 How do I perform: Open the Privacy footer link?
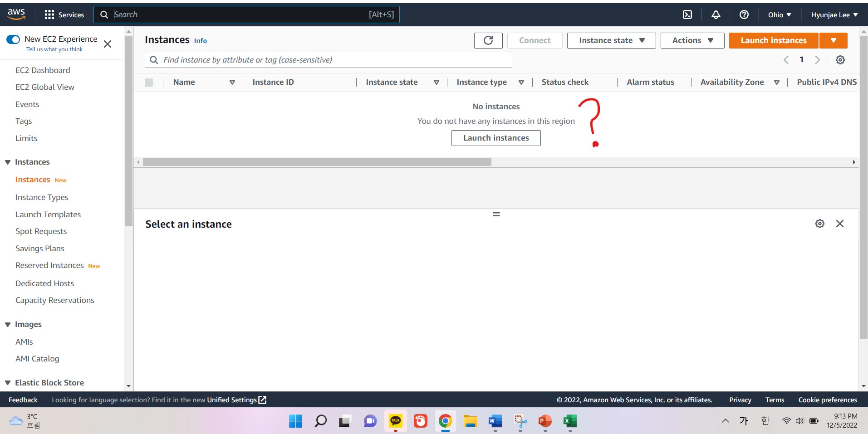coord(740,400)
